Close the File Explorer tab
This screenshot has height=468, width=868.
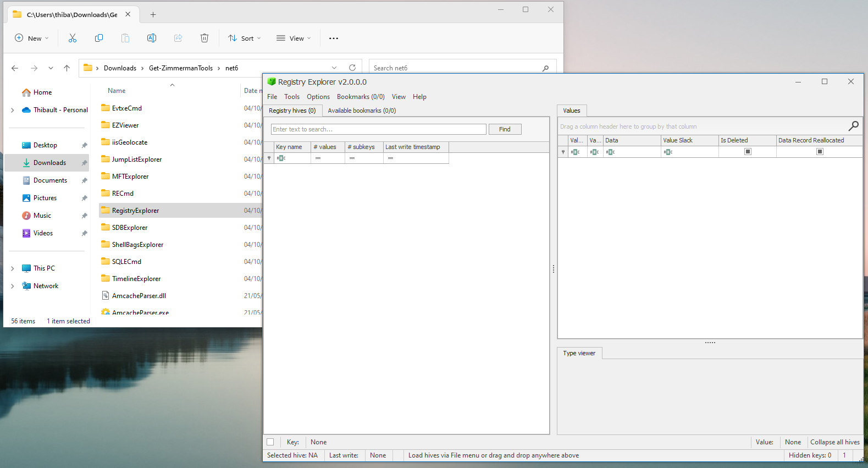128,14
